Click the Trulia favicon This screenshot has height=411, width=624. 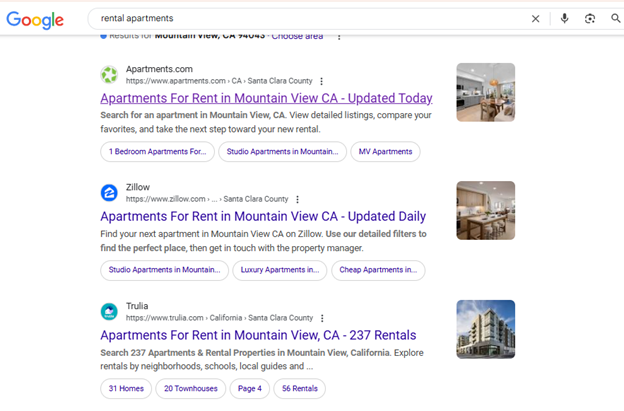click(x=109, y=312)
